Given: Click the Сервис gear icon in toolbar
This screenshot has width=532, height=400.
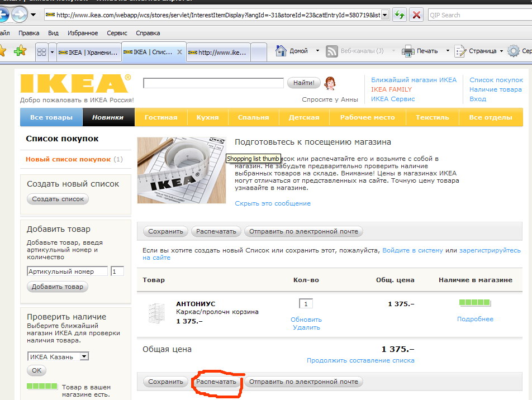Looking at the screenshot, I should [514, 51].
